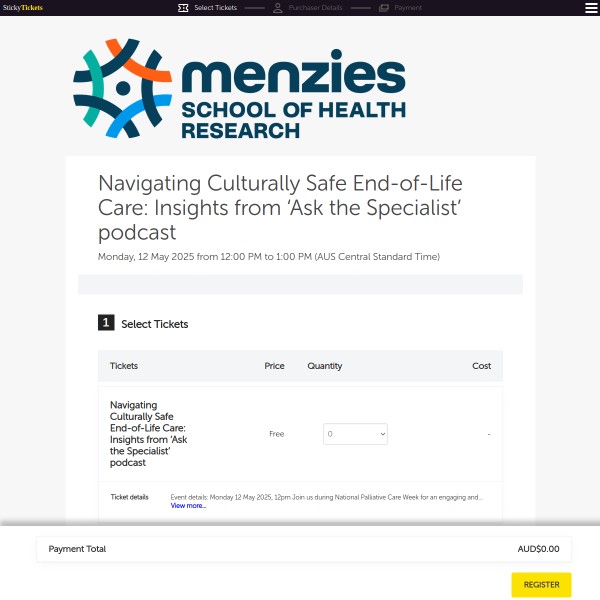Open the hamburger menu icon
The image size is (600, 600).
click(x=591, y=8)
